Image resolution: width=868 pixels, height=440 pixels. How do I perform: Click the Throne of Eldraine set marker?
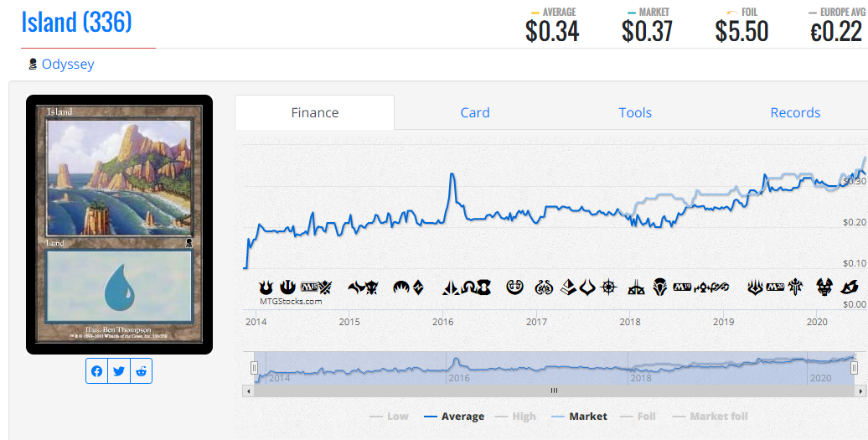coord(795,287)
